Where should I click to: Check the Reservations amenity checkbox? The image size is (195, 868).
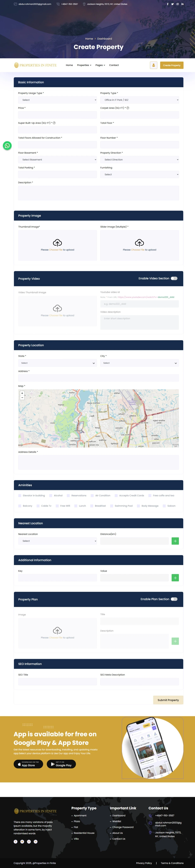click(x=68, y=495)
